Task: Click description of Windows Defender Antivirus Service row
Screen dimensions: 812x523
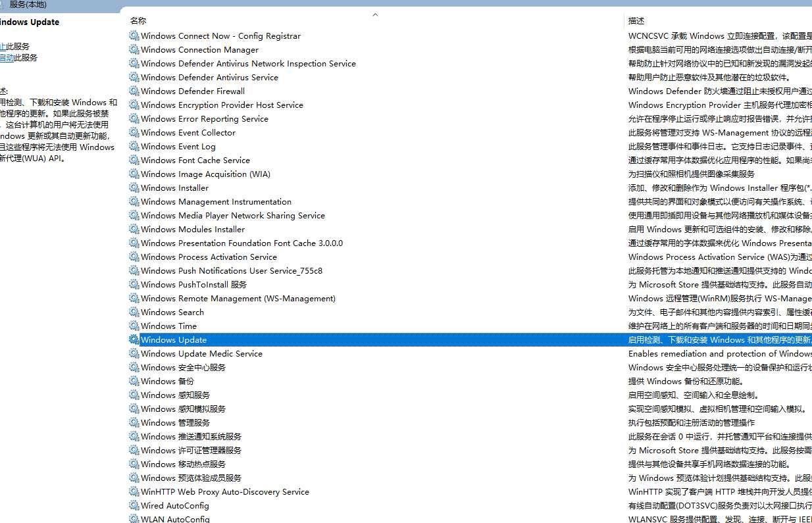Action: coord(709,78)
